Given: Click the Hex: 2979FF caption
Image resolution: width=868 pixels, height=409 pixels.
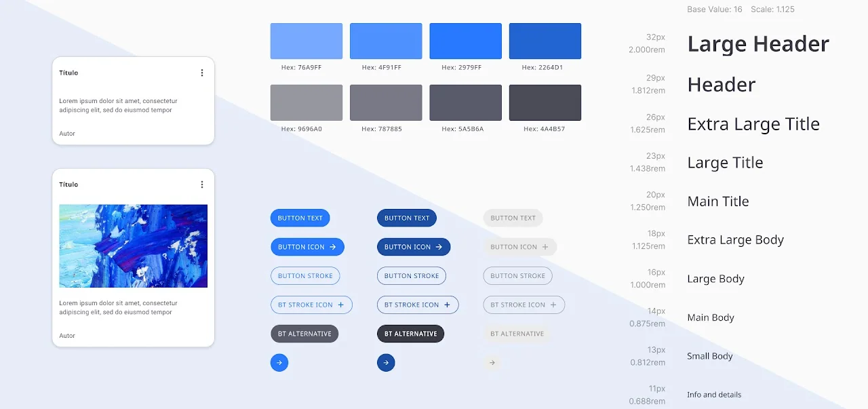Looking at the screenshot, I should (461, 68).
